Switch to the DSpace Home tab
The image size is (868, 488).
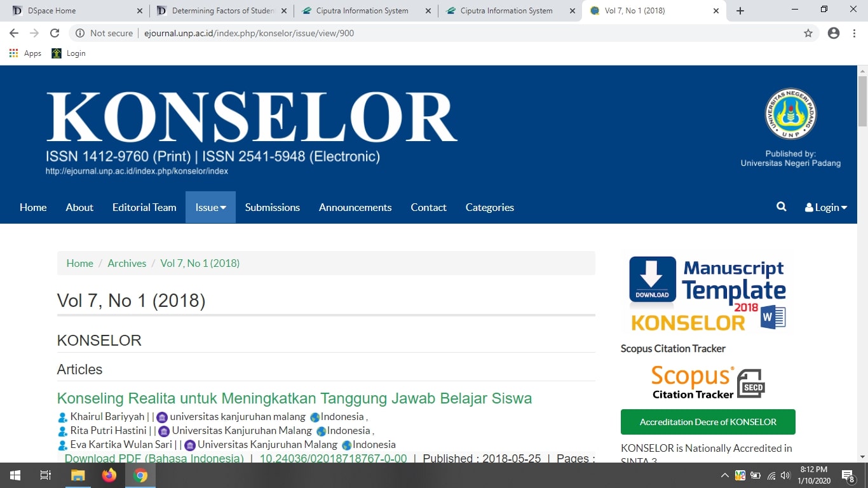(75, 11)
